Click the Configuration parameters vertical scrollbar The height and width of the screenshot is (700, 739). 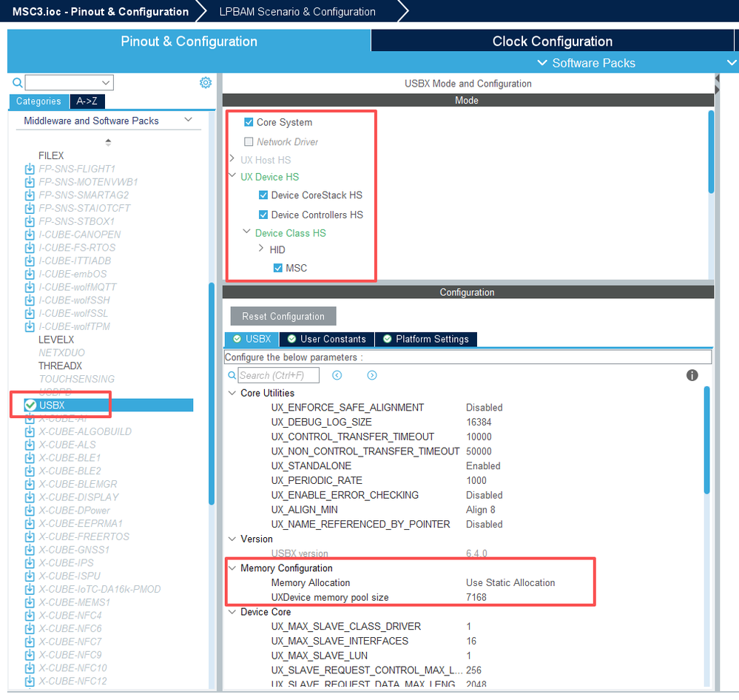click(x=707, y=440)
